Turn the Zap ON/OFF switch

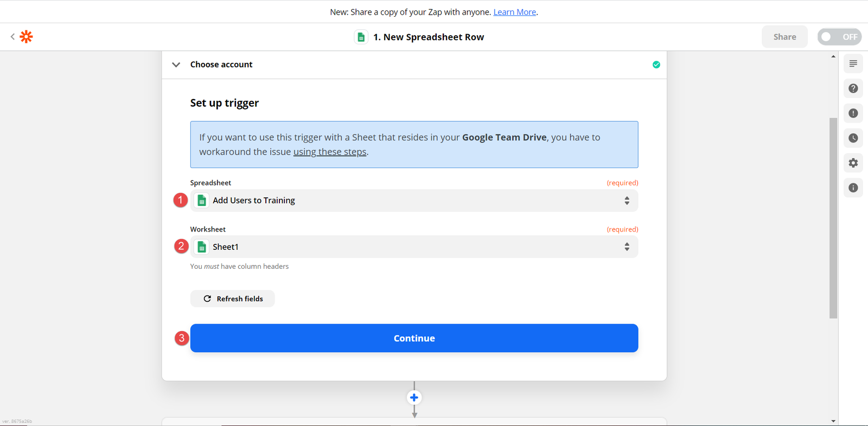[x=839, y=37]
